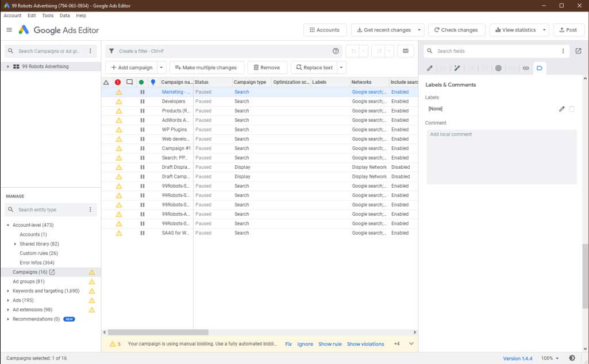589x364 pixels.
Task: Open the Account menu
Action: tap(13, 16)
